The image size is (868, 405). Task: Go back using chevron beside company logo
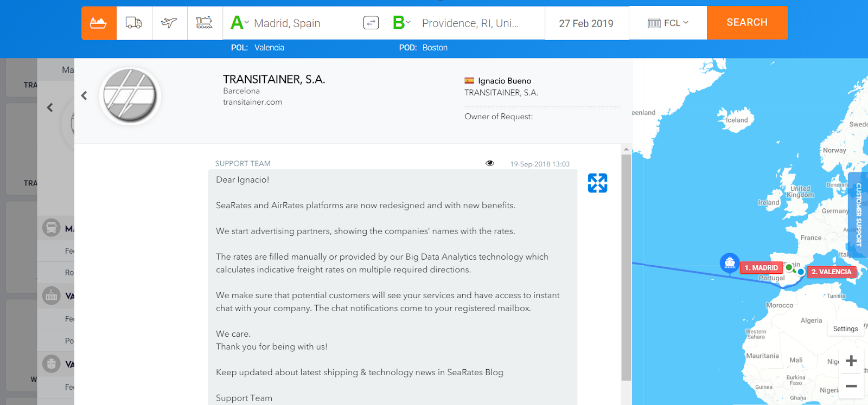click(x=84, y=96)
